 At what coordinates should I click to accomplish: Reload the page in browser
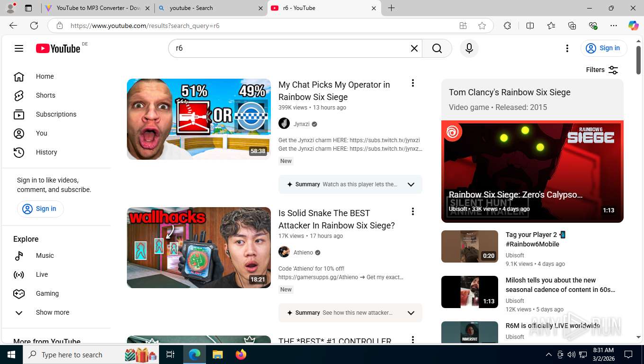pyautogui.click(x=34, y=26)
